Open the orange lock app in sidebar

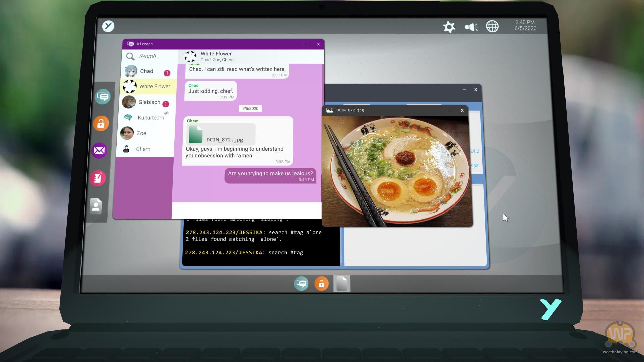point(101,124)
